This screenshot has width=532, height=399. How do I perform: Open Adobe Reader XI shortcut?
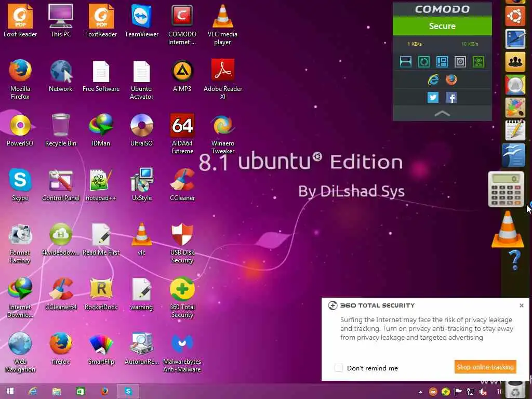tap(222, 79)
